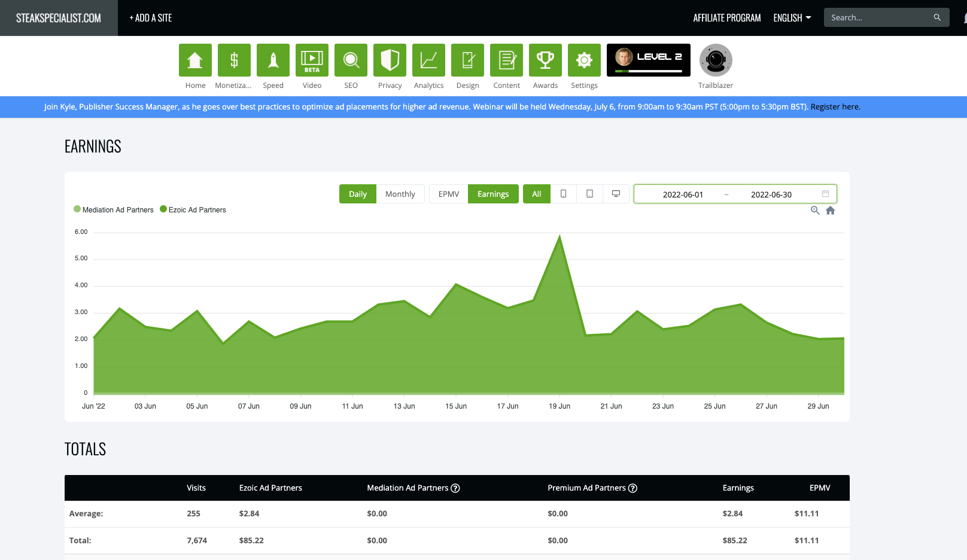Filter chart by desktop device
This screenshot has width=967, height=560.
(x=616, y=194)
